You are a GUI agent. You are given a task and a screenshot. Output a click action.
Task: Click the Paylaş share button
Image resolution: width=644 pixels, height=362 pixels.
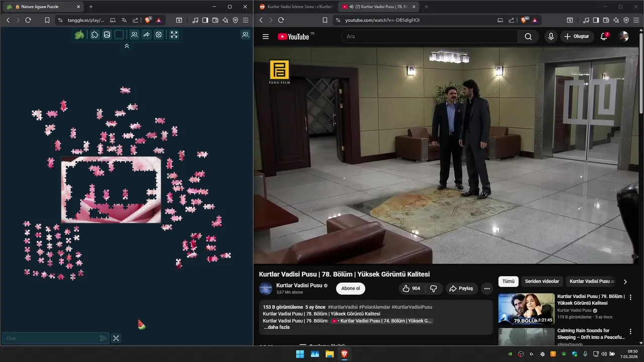tap(461, 289)
